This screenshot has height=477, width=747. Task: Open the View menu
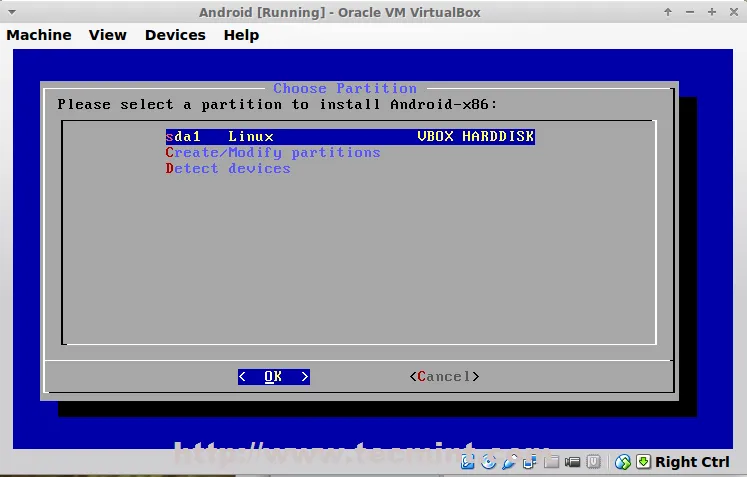(x=107, y=35)
